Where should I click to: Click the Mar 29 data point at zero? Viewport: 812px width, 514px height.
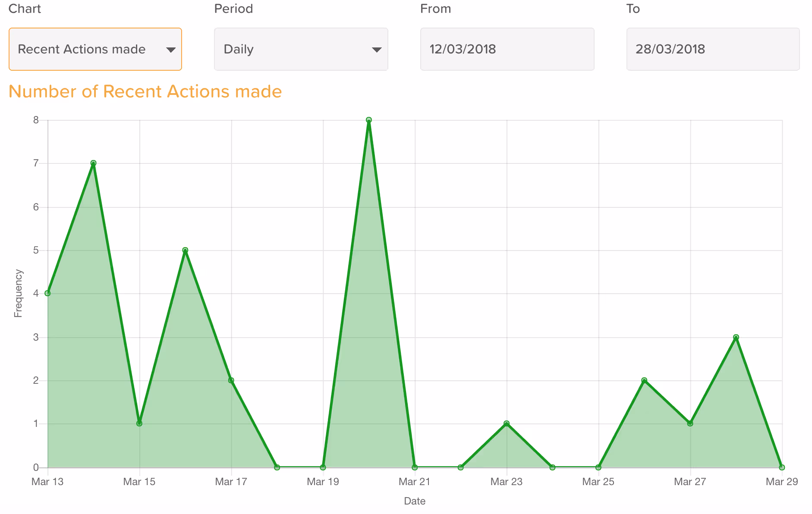[x=782, y=467]
